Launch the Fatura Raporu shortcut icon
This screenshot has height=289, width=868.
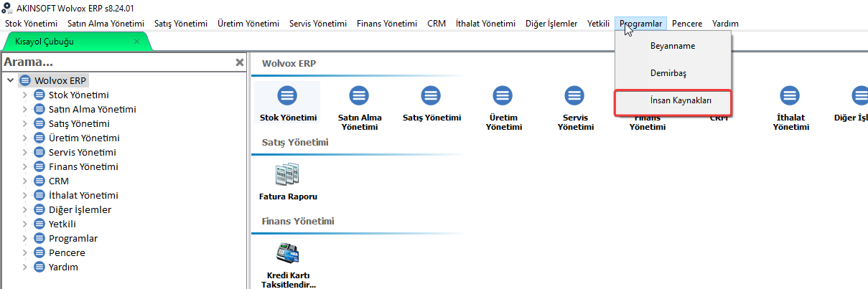coord(287,174)
